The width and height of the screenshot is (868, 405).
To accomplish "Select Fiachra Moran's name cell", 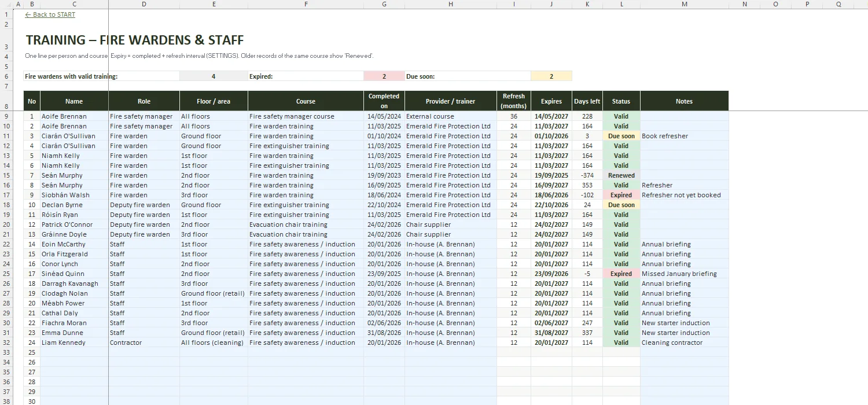I will click(74, 323).
